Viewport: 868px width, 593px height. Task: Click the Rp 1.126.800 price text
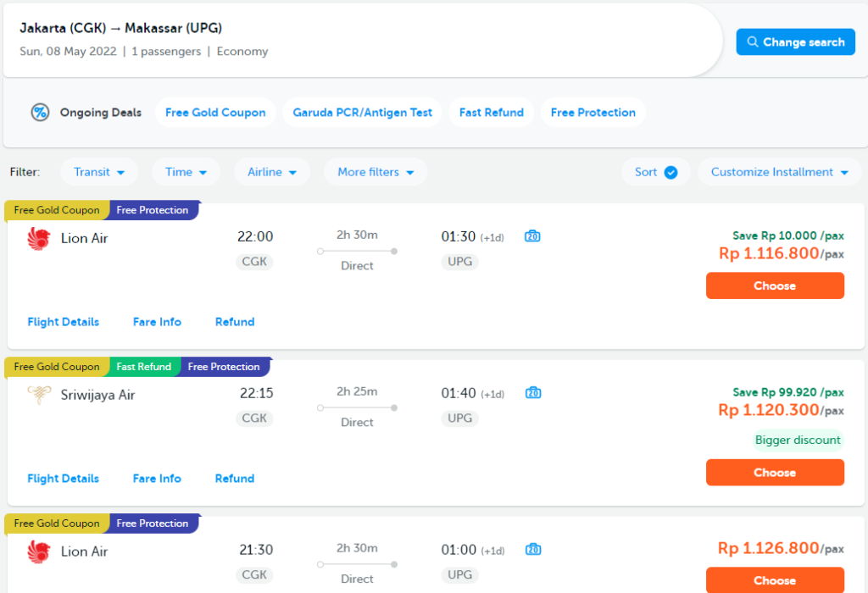pos(781,548)
